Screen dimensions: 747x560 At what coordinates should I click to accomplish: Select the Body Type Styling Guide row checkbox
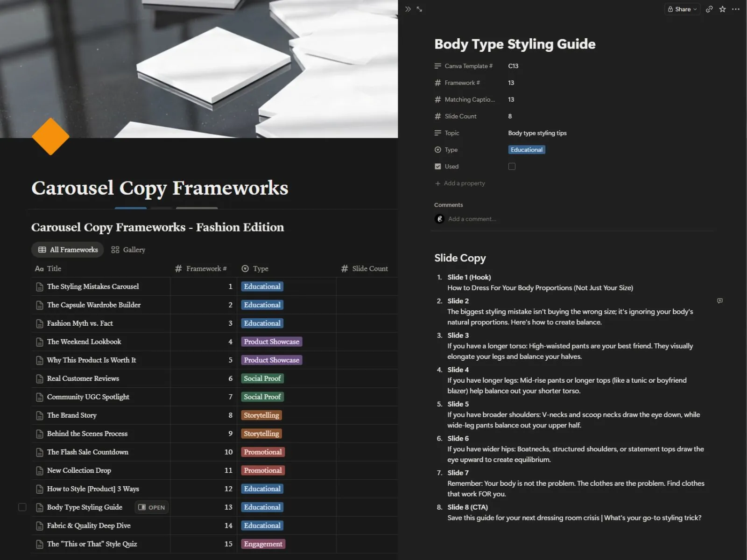[x=22, y=507]
